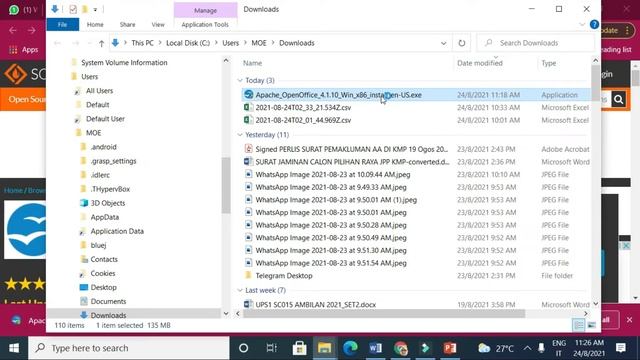Screen dimensions: 640x360
Task: Select Documents in the navigation tree
Action: [108, 301]
